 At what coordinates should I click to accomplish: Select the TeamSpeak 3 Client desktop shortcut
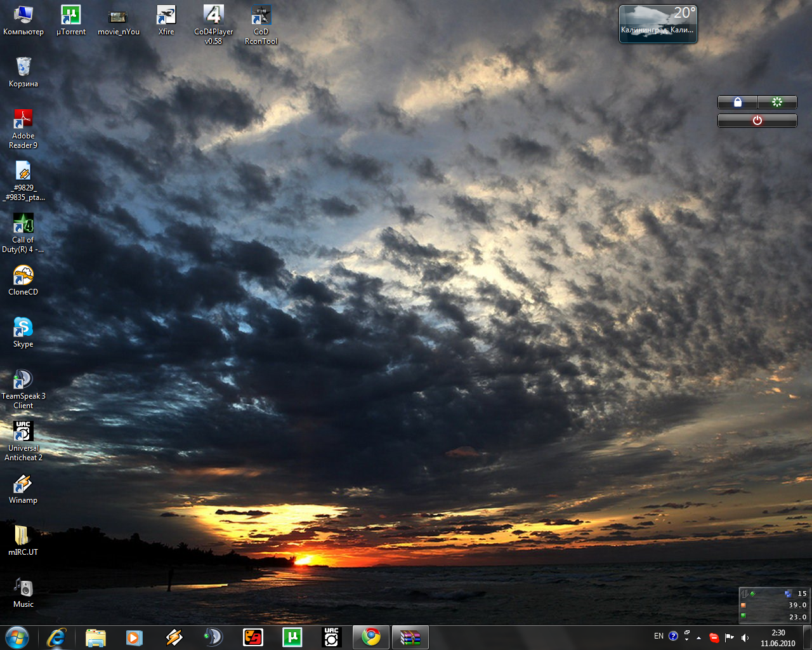(x=23, y=389)
